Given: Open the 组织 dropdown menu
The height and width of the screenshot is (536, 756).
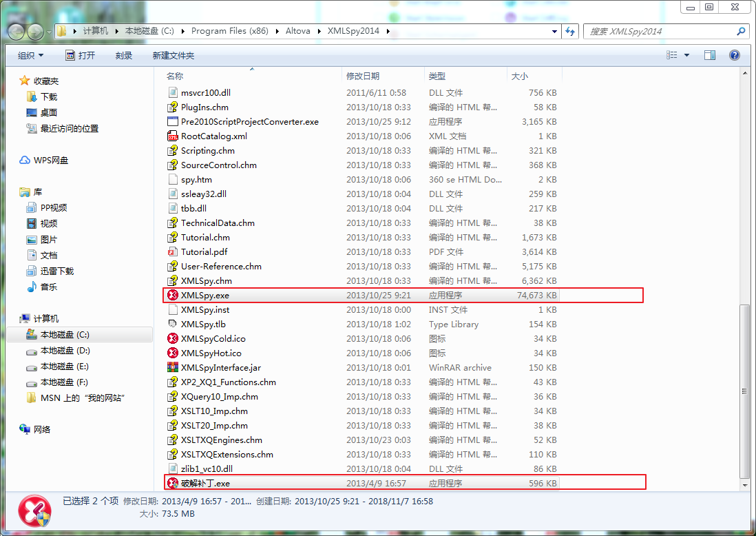Looking at the screenshot, I should (x=29, y=54).
